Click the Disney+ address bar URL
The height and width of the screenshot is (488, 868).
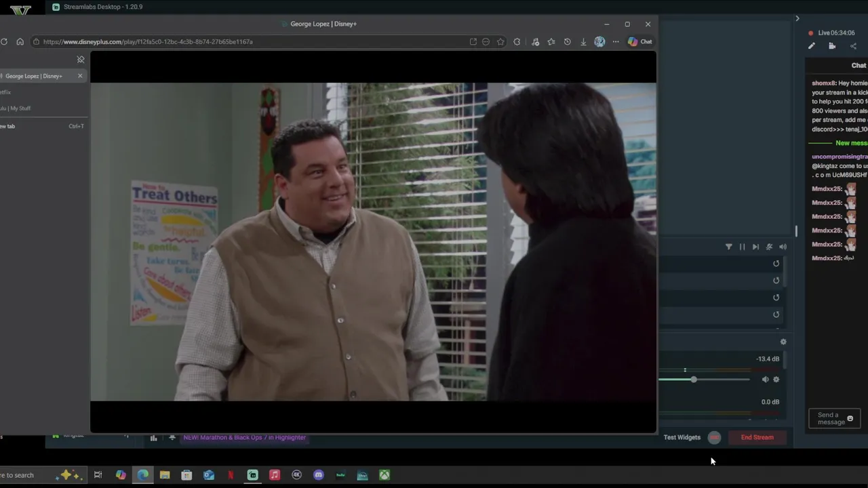(148, 41)
